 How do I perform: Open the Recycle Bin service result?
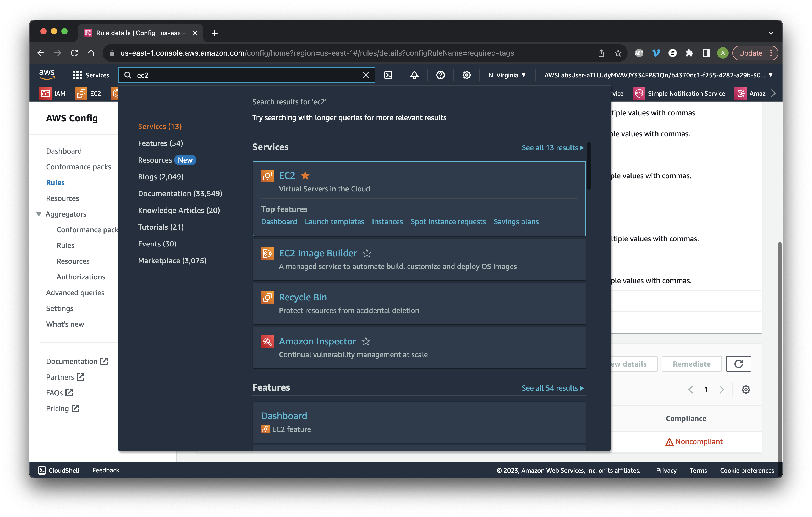click(x=303, y=297)
